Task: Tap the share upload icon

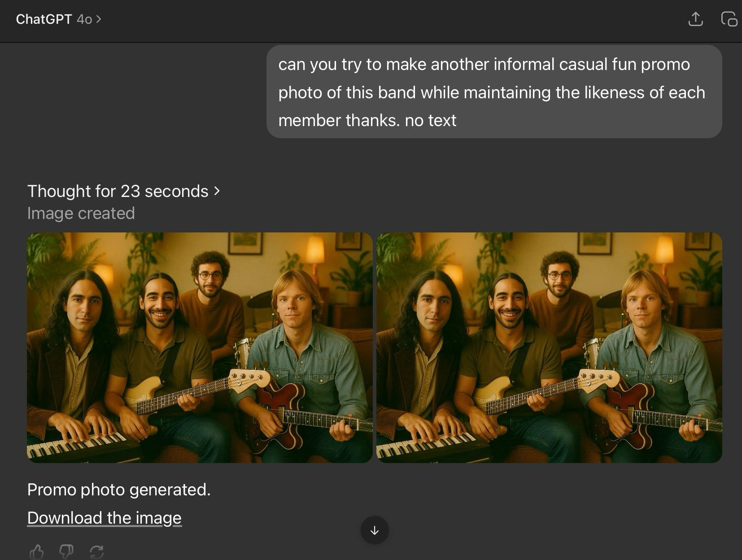Action: 695,19
